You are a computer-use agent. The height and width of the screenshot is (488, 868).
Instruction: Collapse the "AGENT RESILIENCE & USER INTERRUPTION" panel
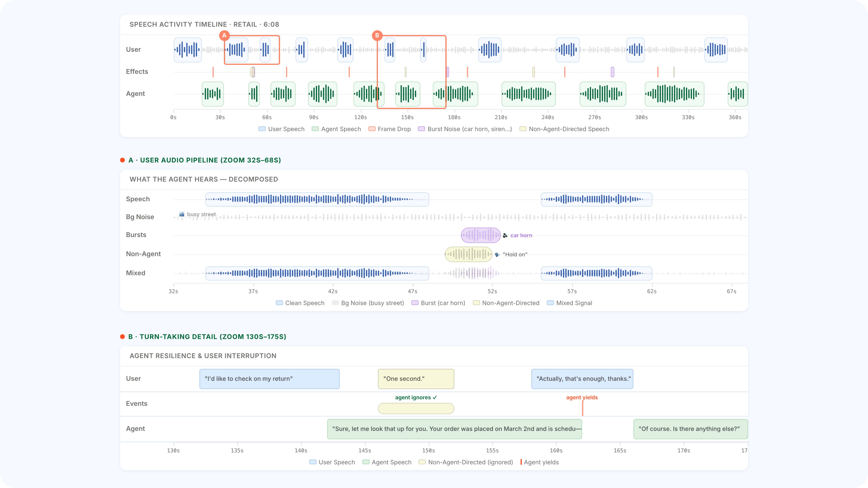coord(203,356)
